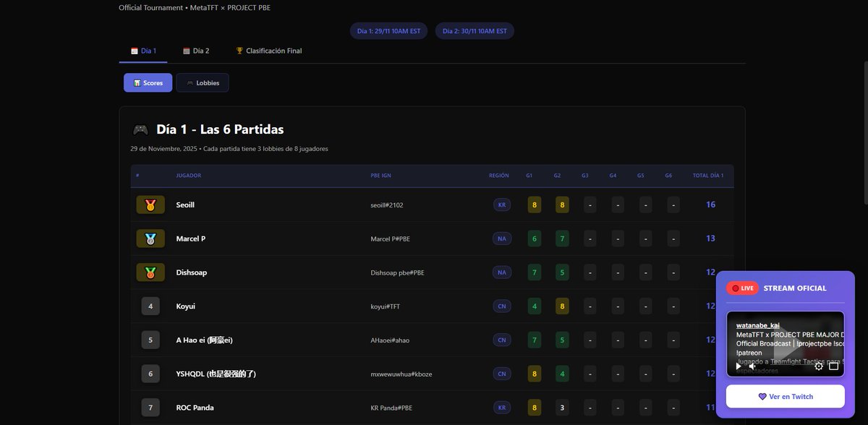Screen dimensions: 868x425
Task: Click YSHQDL's G2 score 4
Action: click(562, 374)
